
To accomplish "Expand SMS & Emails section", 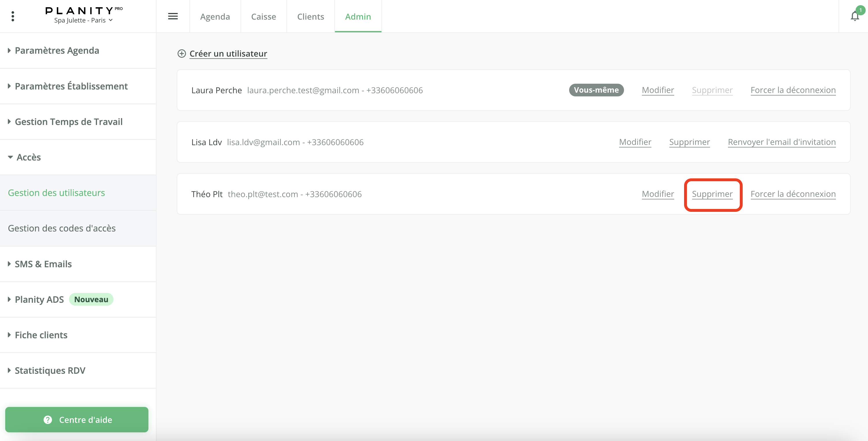I will 43,264.
